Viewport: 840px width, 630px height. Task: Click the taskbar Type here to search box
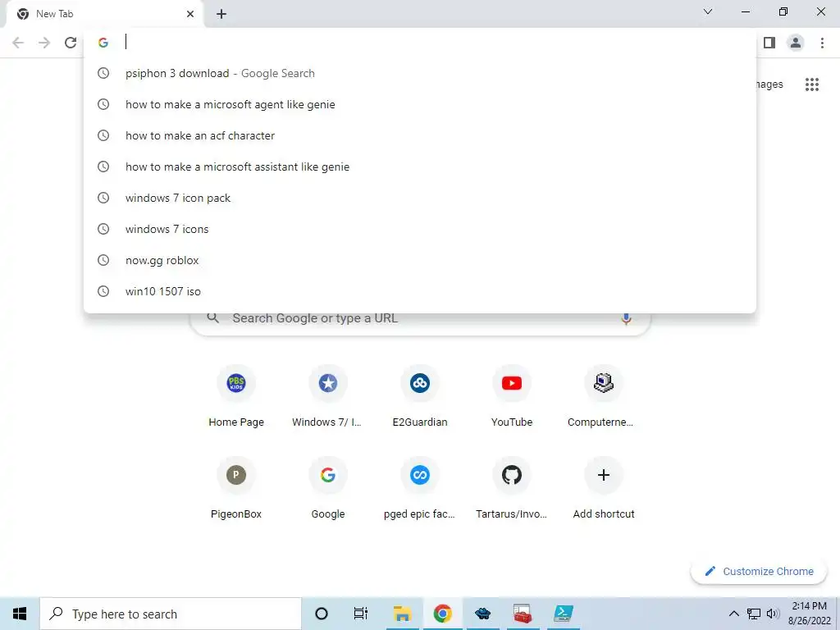pos(171,614)
